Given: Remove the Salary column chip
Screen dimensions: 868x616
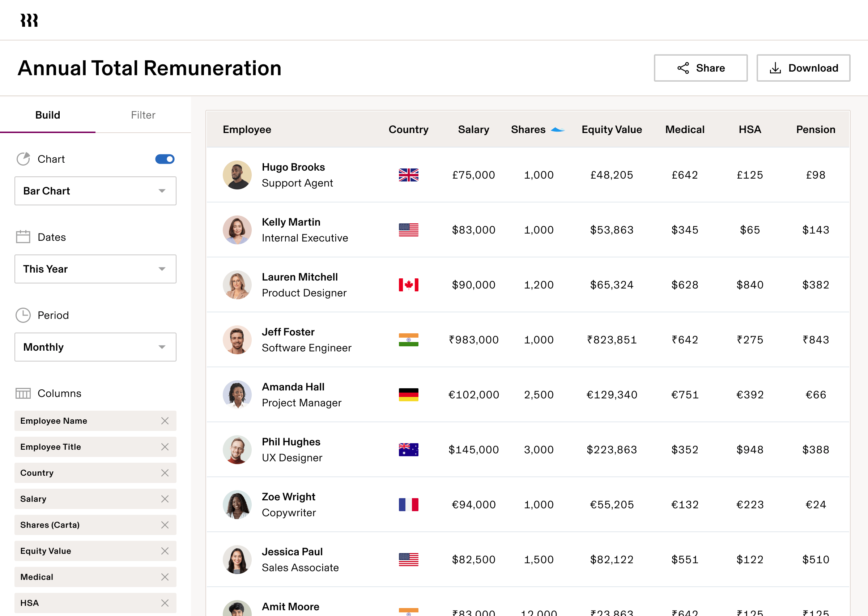Looking at the screenshot, I should tap(165, 499).
